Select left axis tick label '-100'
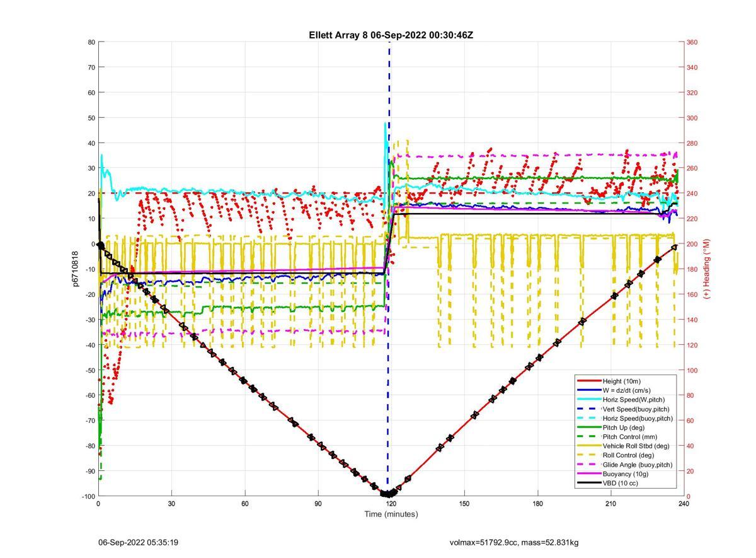Image resolution: width=756 pixels, height=558 pixels. tap(88, 496)
